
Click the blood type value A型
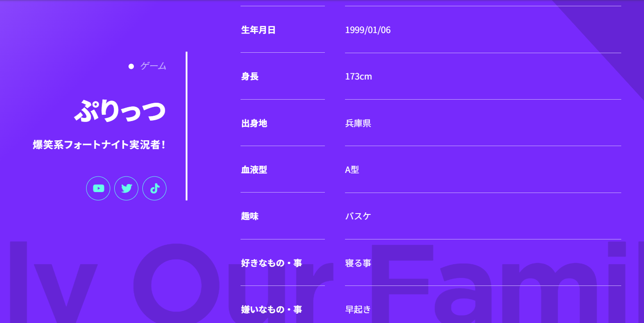[352, 170]
